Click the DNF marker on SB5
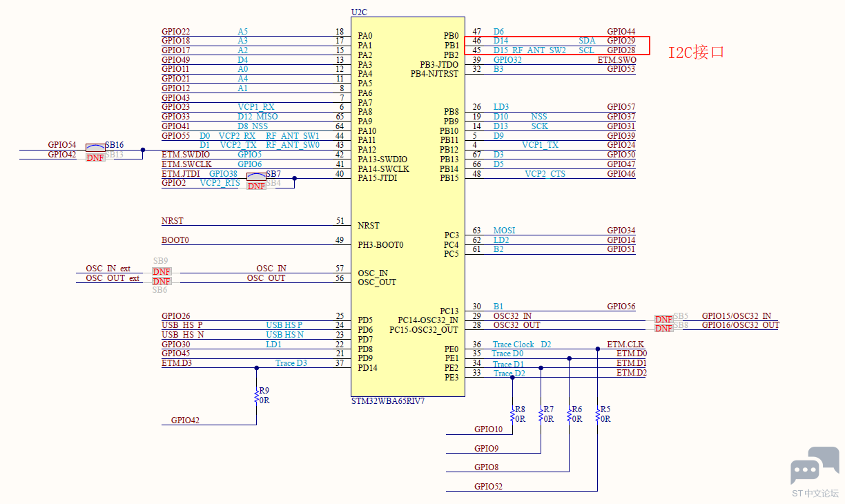The image size is (845, 504). point(663,319)
